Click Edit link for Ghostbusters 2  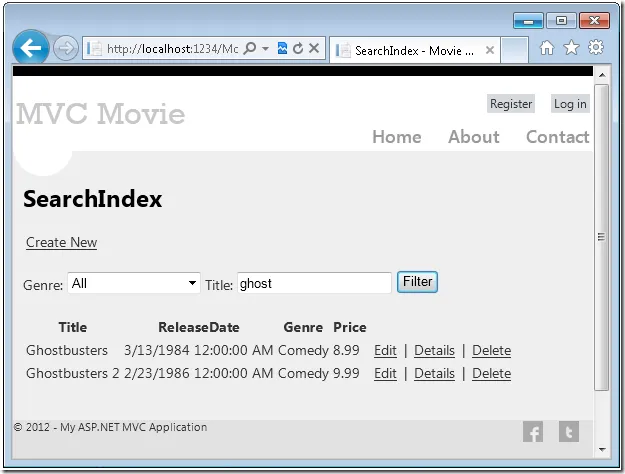(385, 373)
